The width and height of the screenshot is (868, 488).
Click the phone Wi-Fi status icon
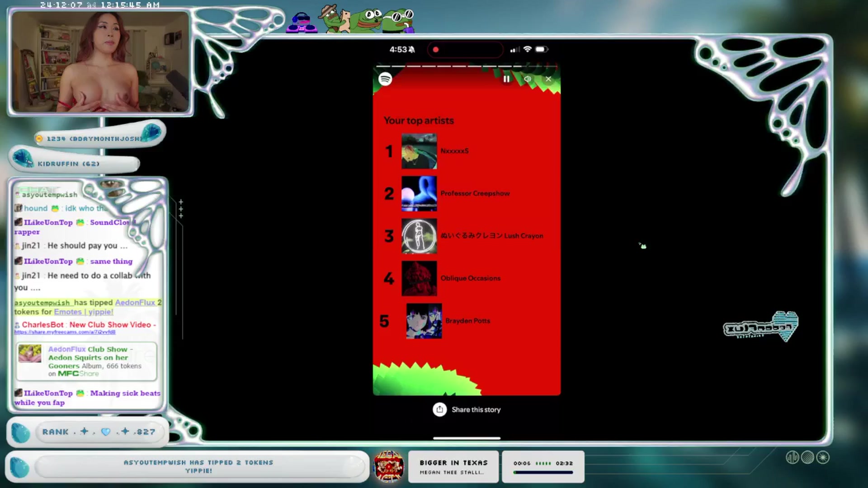pos(527,49)
